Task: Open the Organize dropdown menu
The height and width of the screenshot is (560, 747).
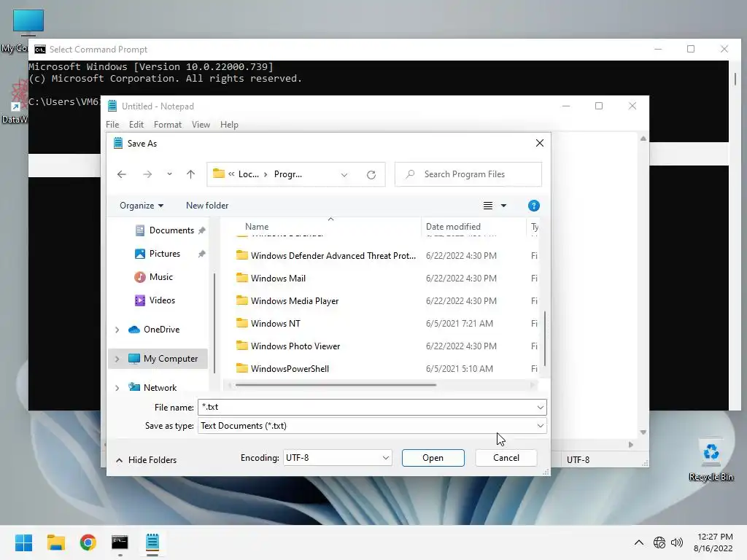Action: pyautogui.click(x=142, y=205)
